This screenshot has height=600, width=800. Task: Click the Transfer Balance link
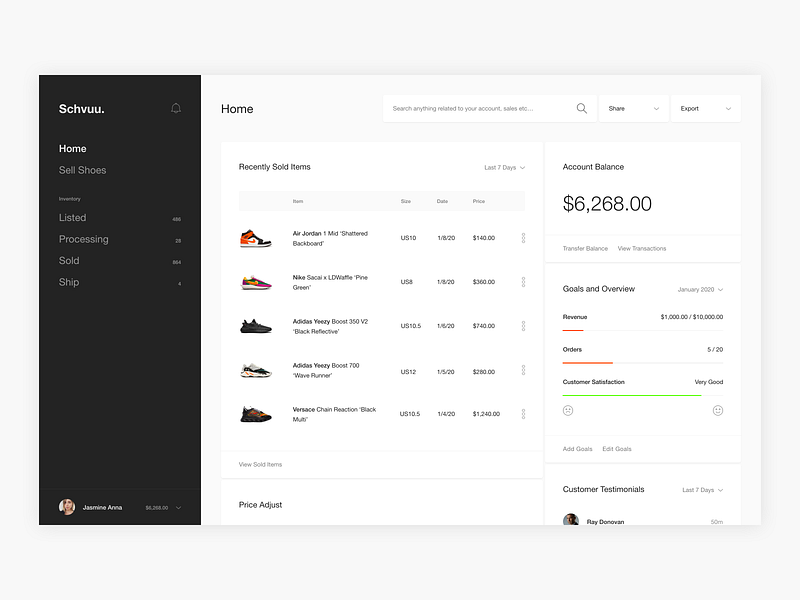click(x=585, y=248)
